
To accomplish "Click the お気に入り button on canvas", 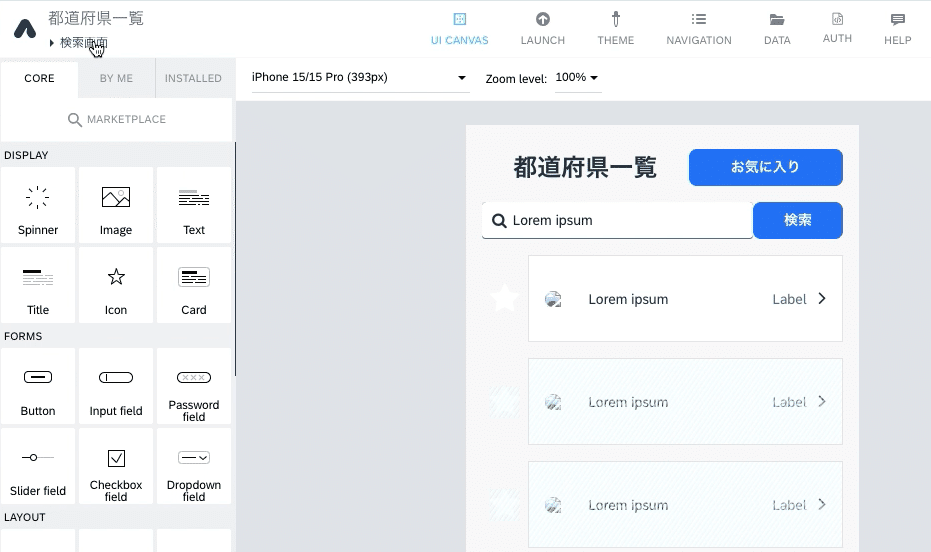I will [x=765, y=167].
